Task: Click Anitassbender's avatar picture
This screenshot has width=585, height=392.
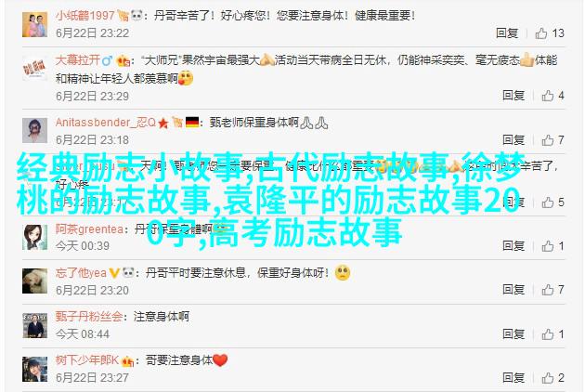Action: 34,131
